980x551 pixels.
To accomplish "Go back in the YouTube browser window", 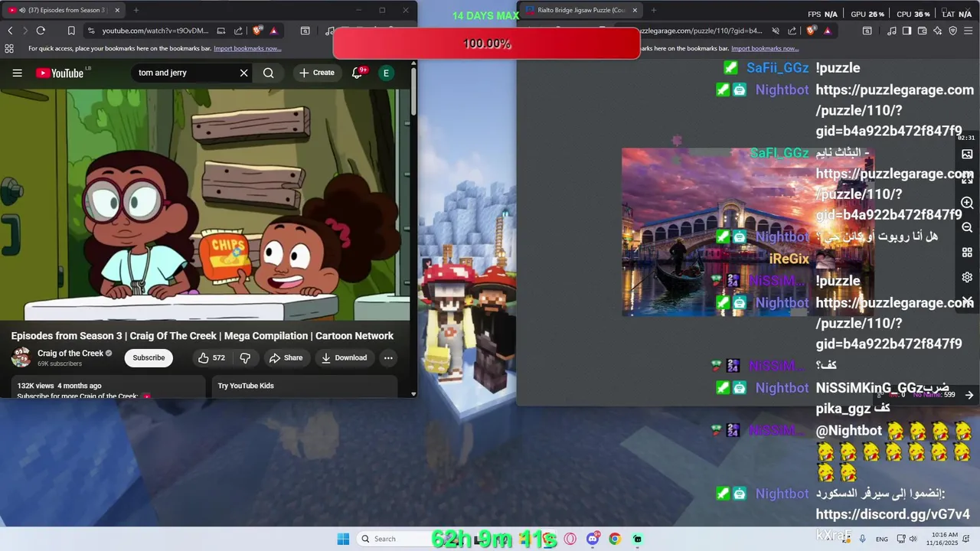I will click(10, 31).
